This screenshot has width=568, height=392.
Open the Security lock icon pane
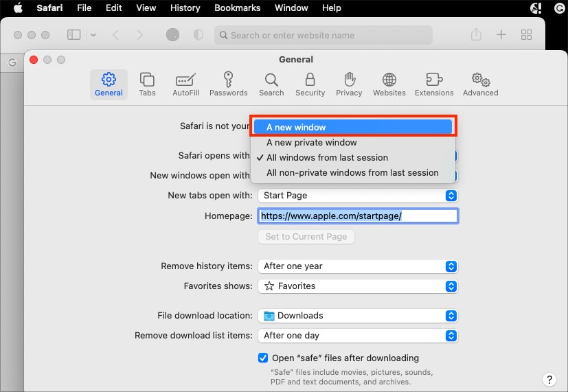[310, 84]
